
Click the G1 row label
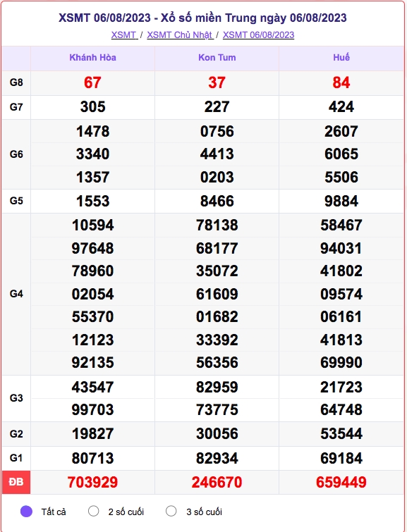coord(16,458)
